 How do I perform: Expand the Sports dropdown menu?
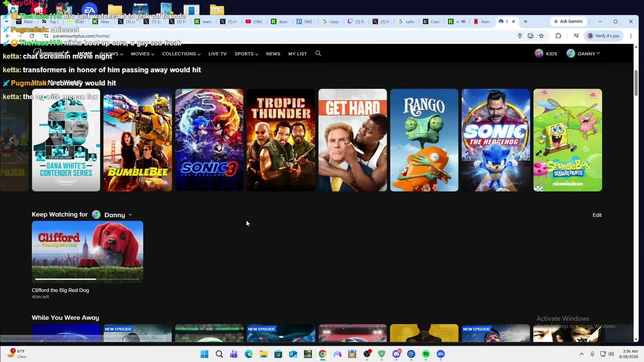[x=247, y=54]
